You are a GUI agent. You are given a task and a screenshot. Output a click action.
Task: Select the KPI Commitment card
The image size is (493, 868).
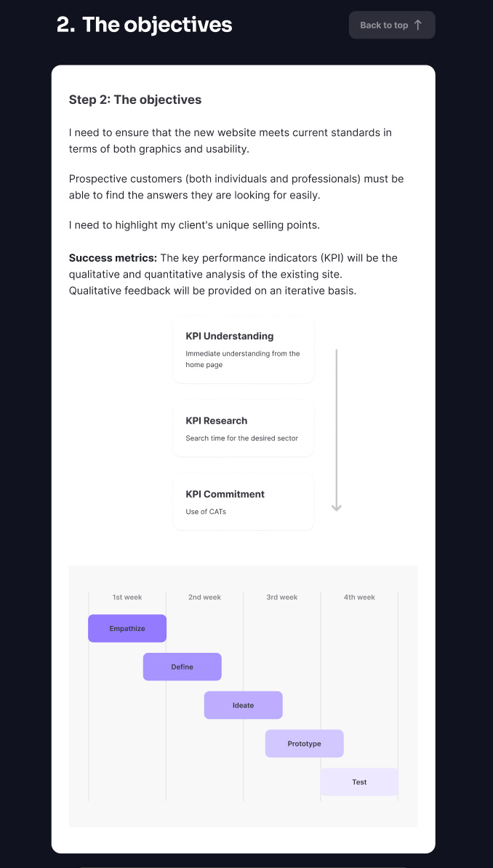[243, 502]
